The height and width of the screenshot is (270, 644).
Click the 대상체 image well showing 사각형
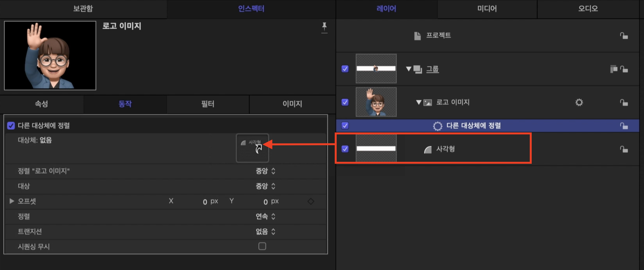[x=252, y=148]
